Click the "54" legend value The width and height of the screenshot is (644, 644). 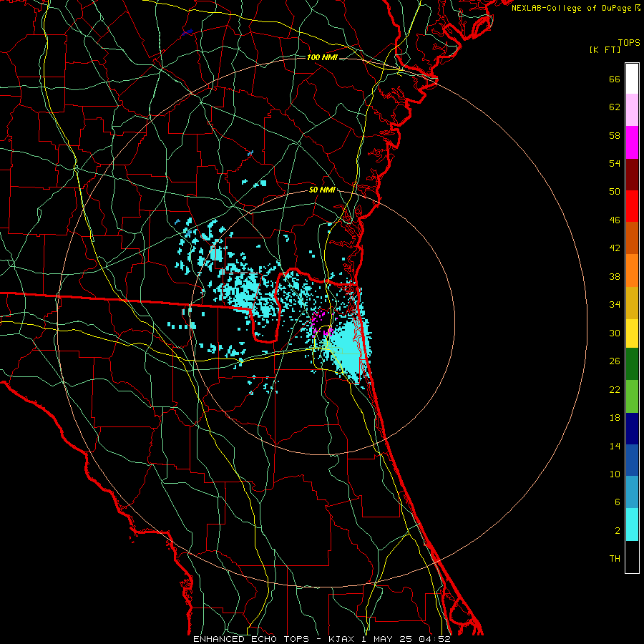pos(615,163)
